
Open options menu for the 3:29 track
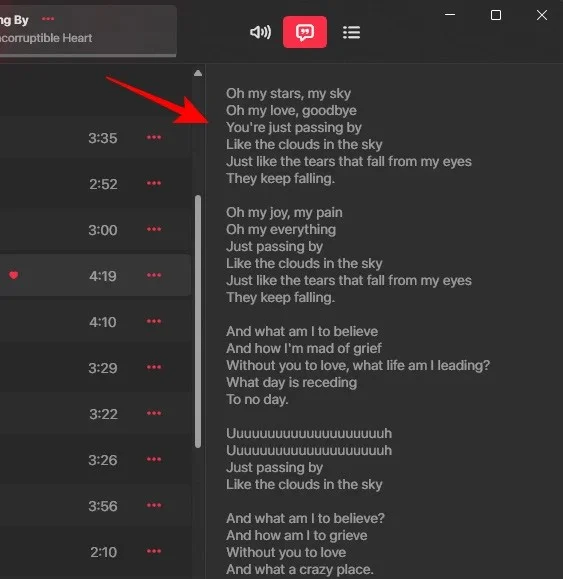point(154,367)
